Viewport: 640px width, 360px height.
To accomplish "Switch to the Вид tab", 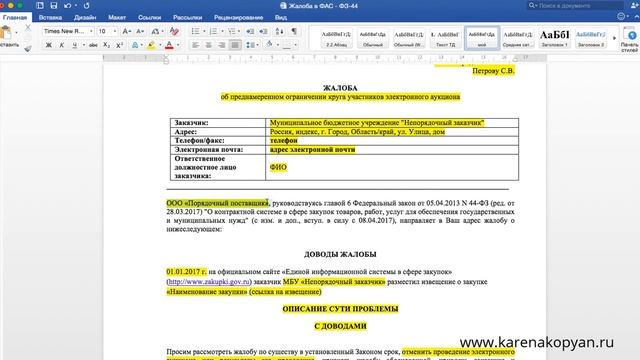I will (280, 18).
